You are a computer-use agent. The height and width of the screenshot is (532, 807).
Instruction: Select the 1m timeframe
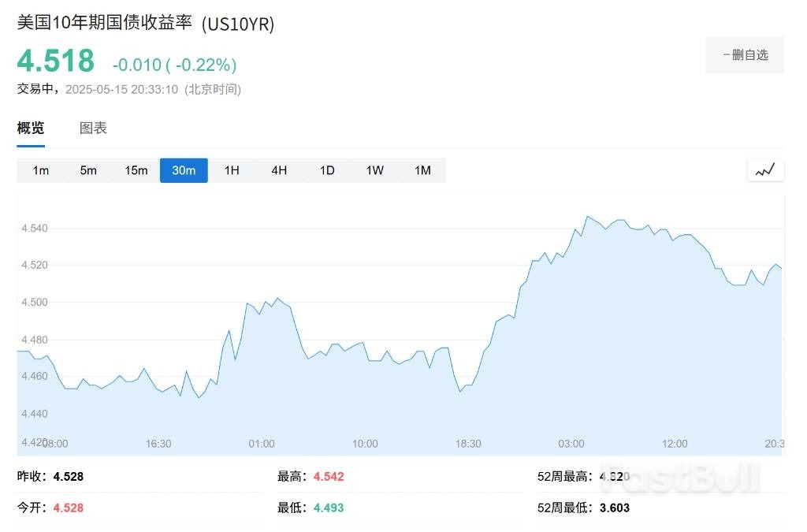(41, 170)
